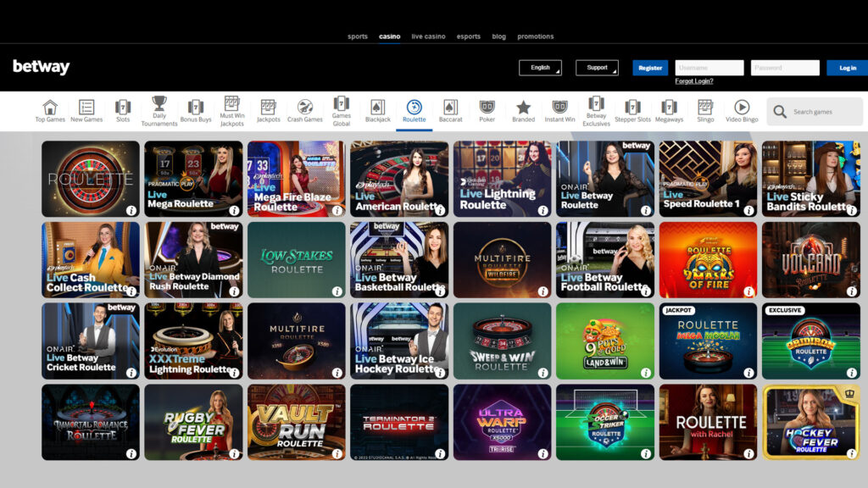This screenshot has height=488, width=868.
Task: Open Vault Run Roulette game
Action: [x=296, y=422]
